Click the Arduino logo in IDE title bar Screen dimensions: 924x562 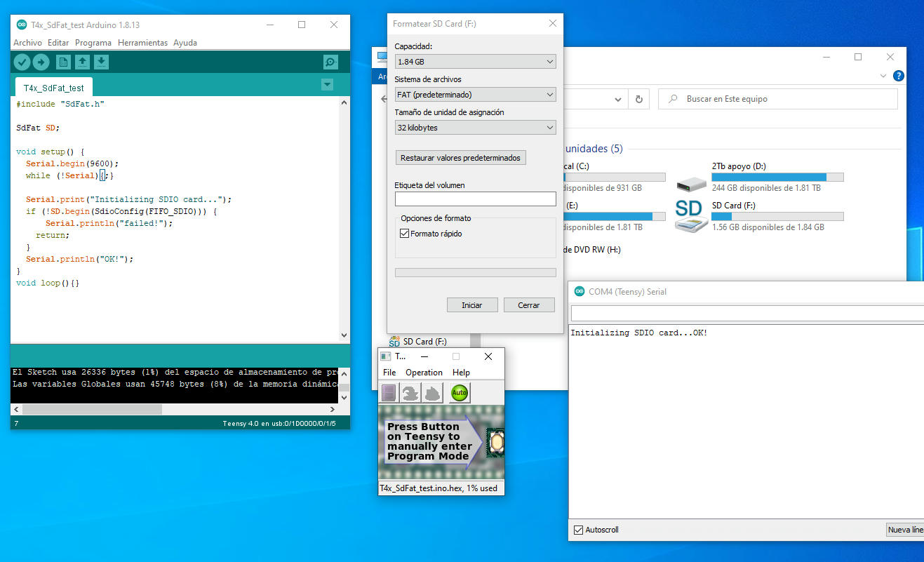(22, 25)
